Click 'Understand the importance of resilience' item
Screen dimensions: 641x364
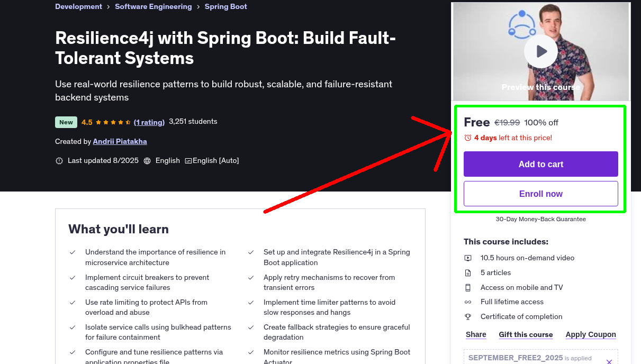point(155,257)
